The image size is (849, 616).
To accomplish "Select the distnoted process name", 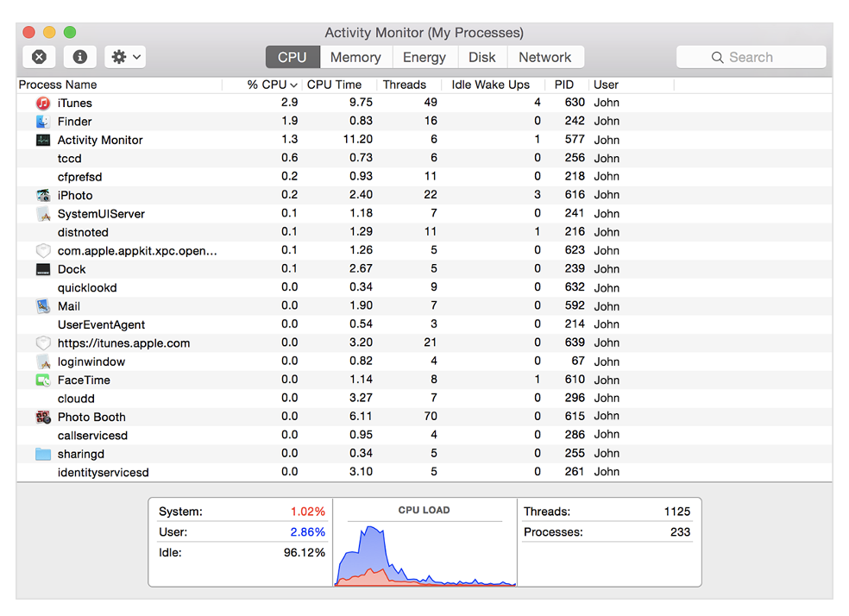I will [83, 232].
